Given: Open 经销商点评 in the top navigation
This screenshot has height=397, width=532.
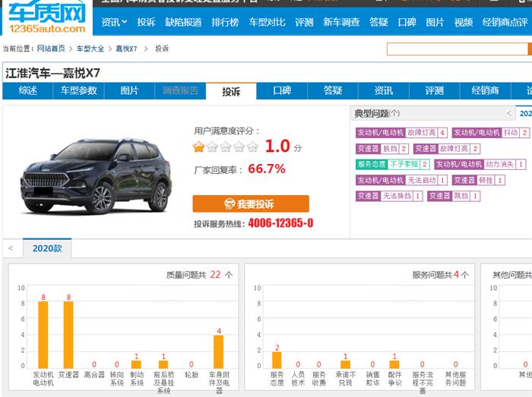Looking at the screenshot, I should tap(505, 22).
